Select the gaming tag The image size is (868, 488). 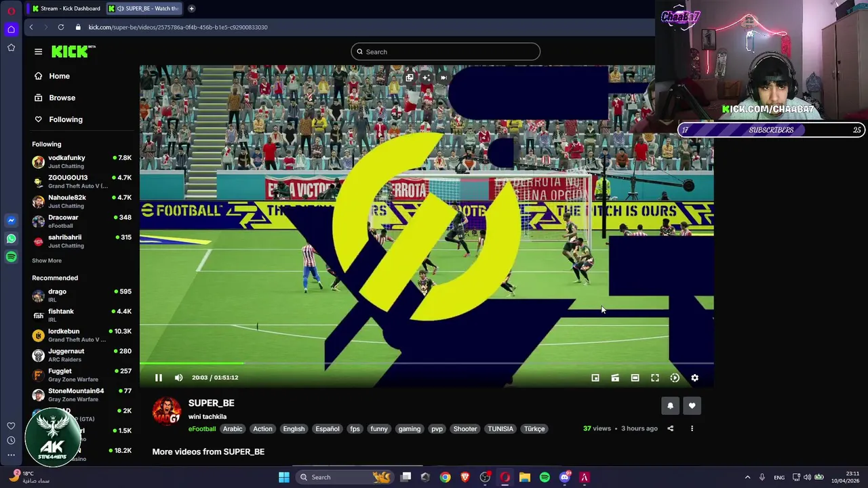pos(409,428)
